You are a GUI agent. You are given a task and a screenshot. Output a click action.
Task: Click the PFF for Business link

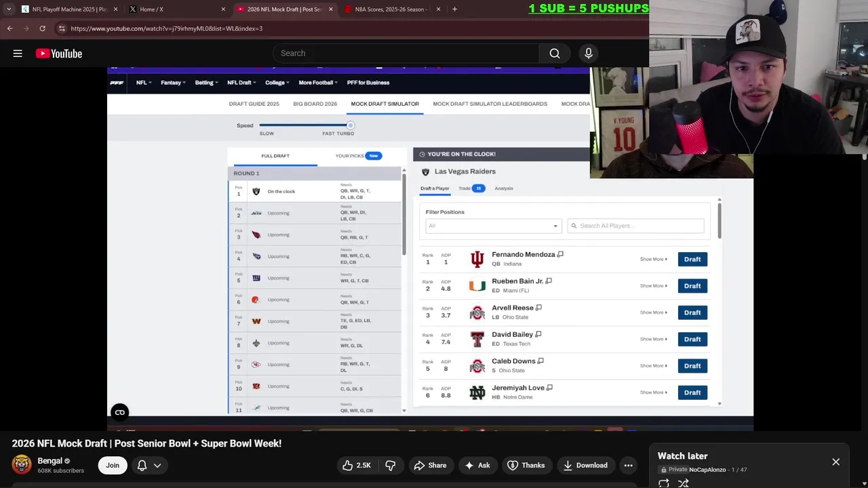[x=368, y=83]
